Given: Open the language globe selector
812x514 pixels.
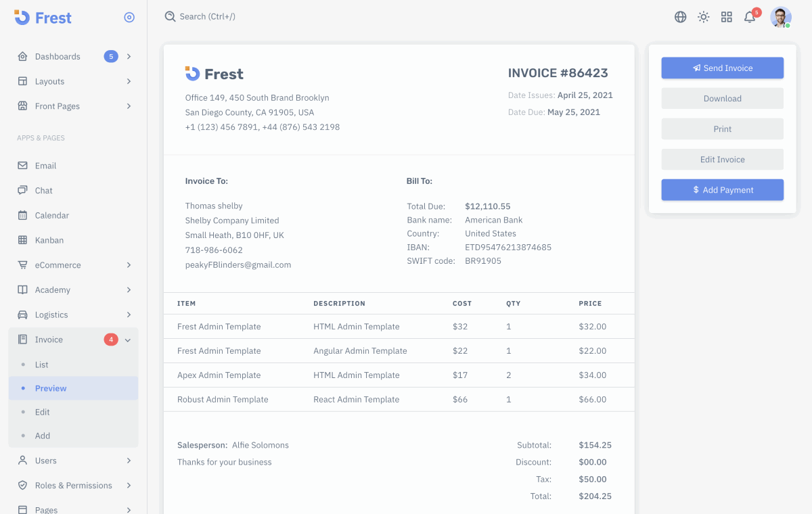Looking at the screenshot, I should 680,16.
